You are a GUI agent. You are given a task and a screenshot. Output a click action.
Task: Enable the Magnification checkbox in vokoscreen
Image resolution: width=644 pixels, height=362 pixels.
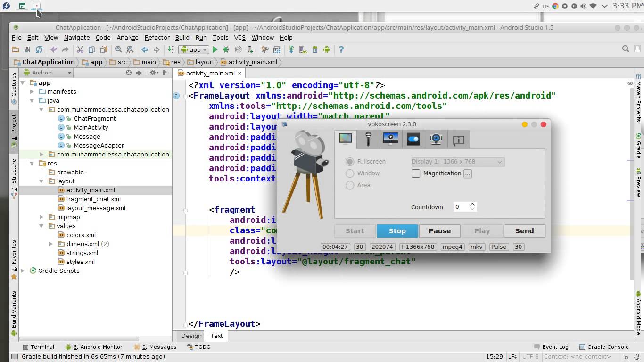click(x=416, y=173)
